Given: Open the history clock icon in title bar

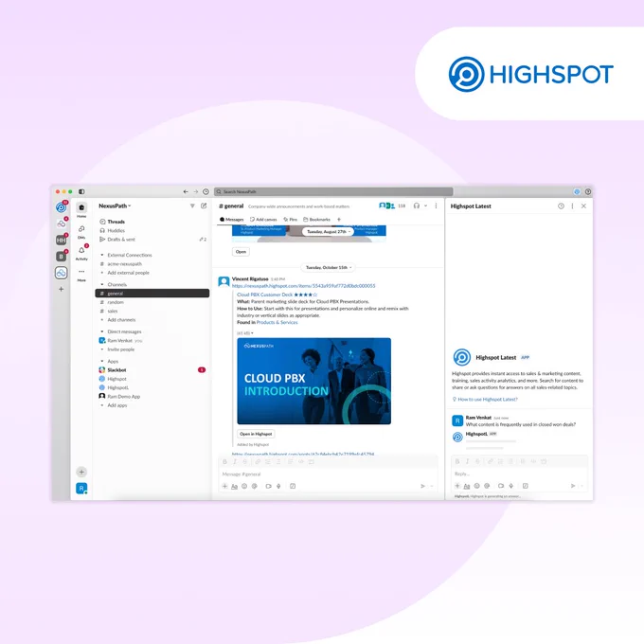Looking at the screenshot, I should (206, 192).
